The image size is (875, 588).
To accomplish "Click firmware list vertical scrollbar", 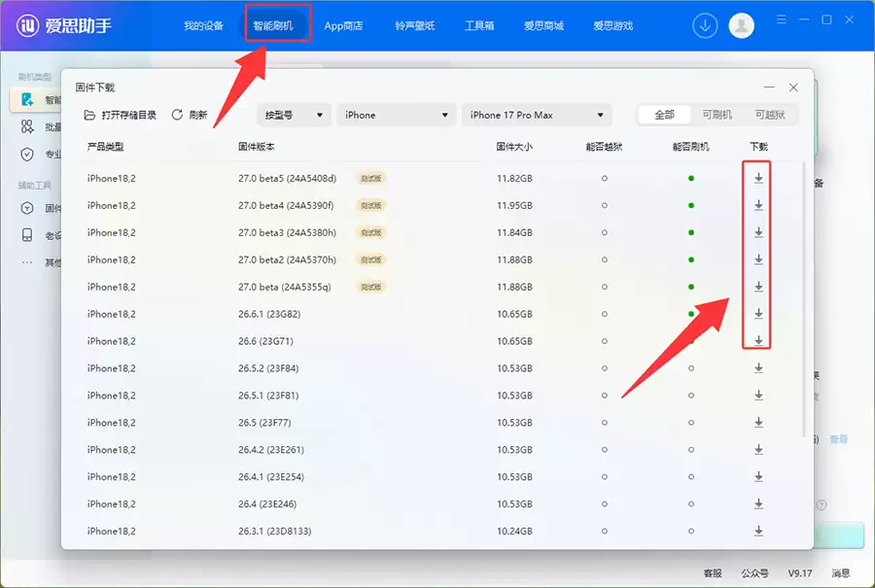I will (x=804, y=299).
